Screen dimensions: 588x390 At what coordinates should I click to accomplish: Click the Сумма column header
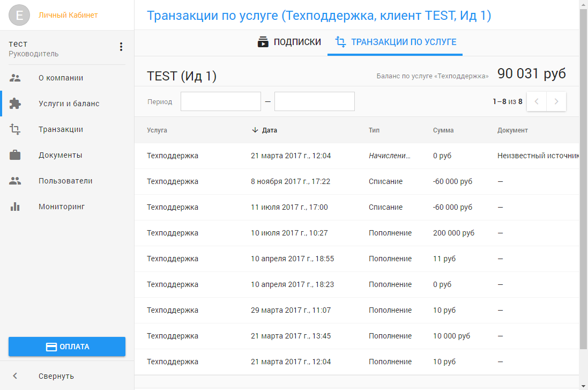[x=443, y=130]
